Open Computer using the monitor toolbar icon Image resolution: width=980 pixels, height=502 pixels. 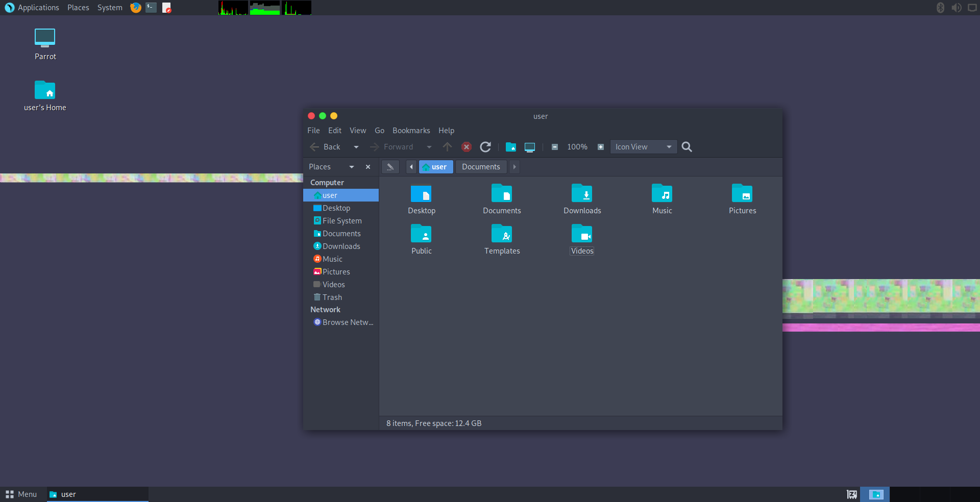(529, 147)
